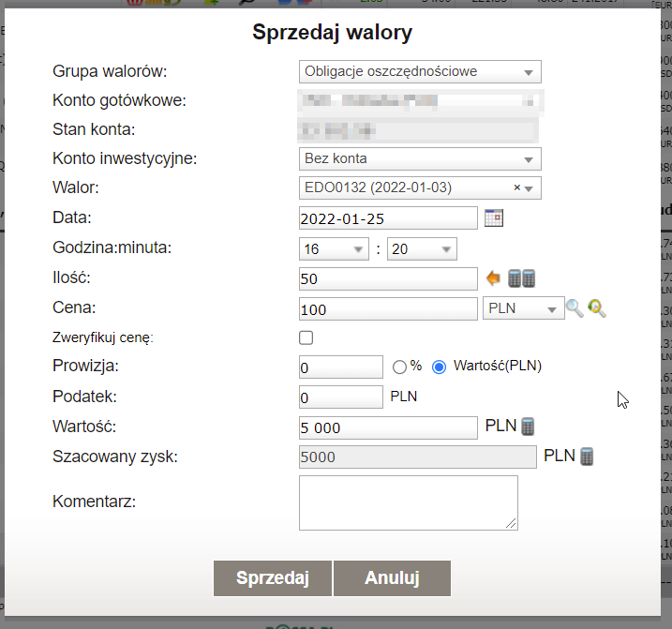The height and width of the screenshot is (629, 672).
Task: Open the Grupa walorów dropdown
Action: (420, 72)
